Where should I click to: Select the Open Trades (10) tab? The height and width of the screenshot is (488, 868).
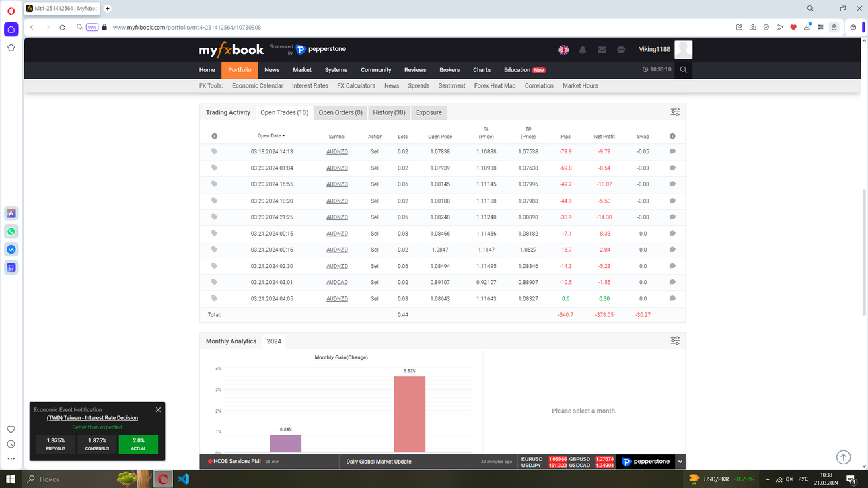pos(284,112)
